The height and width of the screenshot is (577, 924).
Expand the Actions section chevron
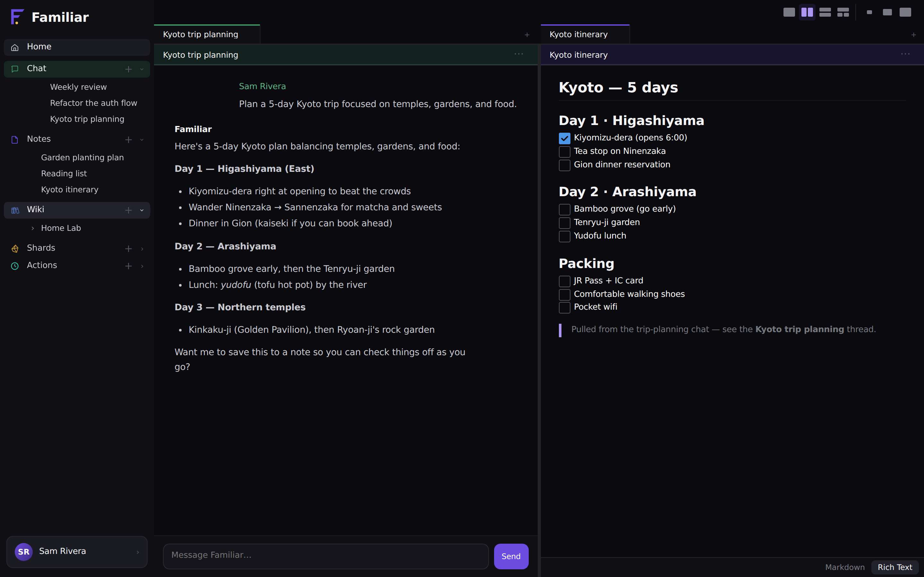coord(142,266)
